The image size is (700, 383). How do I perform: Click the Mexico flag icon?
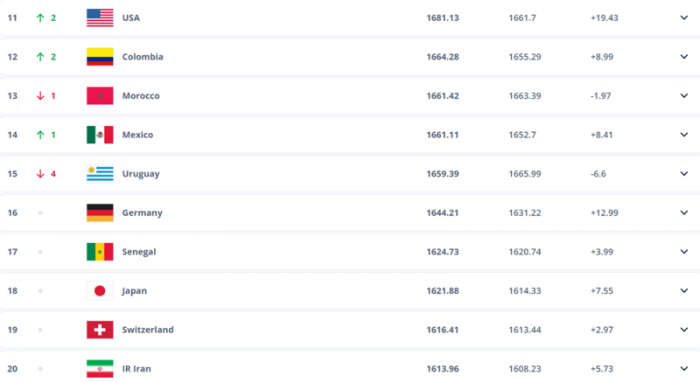pos(100,135)
